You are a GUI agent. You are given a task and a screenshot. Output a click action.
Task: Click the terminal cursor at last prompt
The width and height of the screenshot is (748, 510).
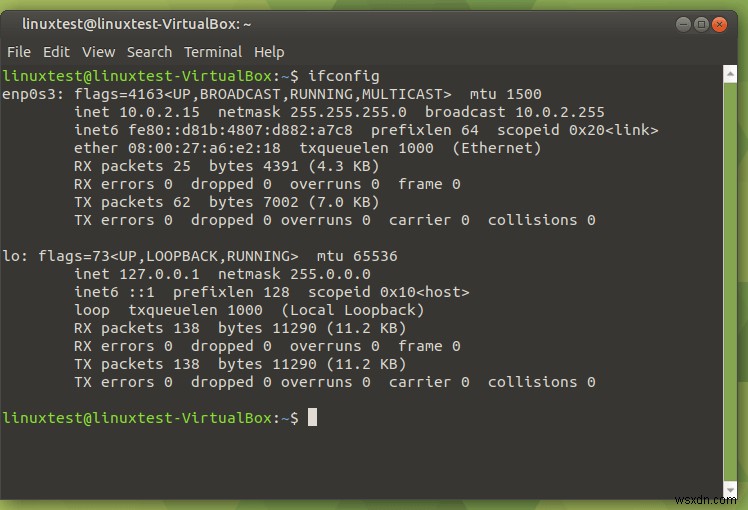click(x=312, y=417)
